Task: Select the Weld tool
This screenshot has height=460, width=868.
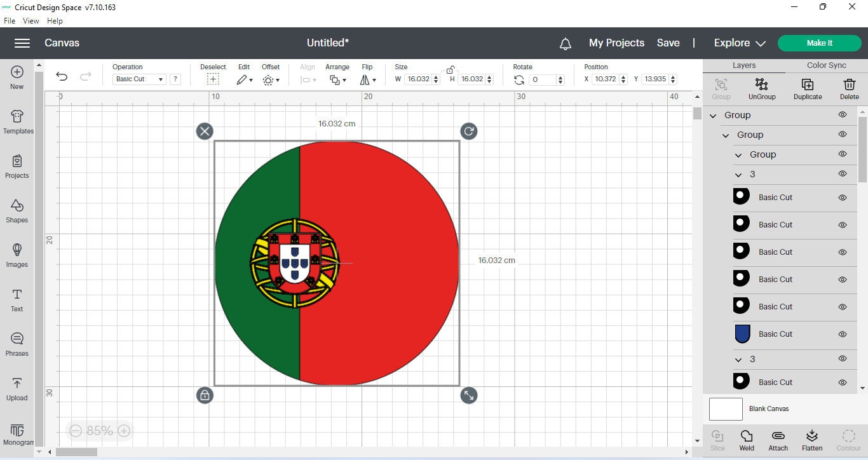Action: tap(747, 440)
